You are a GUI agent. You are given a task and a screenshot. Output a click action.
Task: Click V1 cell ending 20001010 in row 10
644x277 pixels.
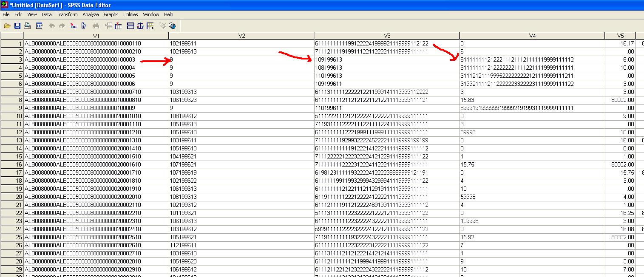click(x=96, y=116)
